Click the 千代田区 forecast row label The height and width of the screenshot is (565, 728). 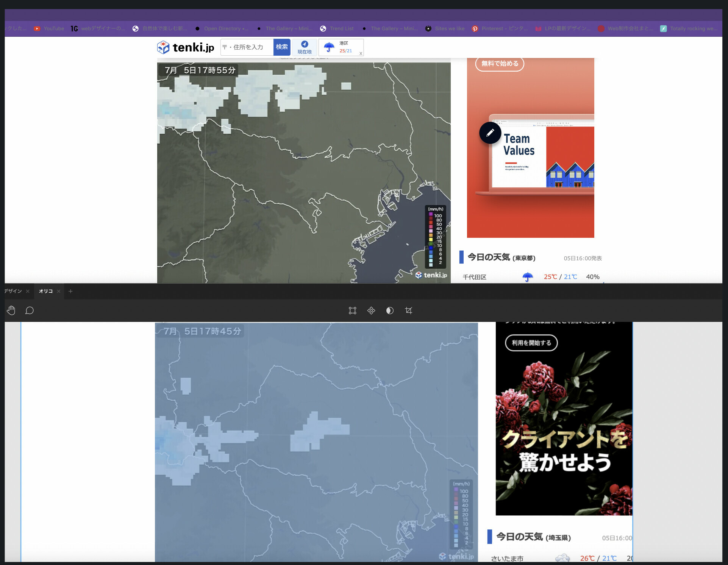[475, 277]
